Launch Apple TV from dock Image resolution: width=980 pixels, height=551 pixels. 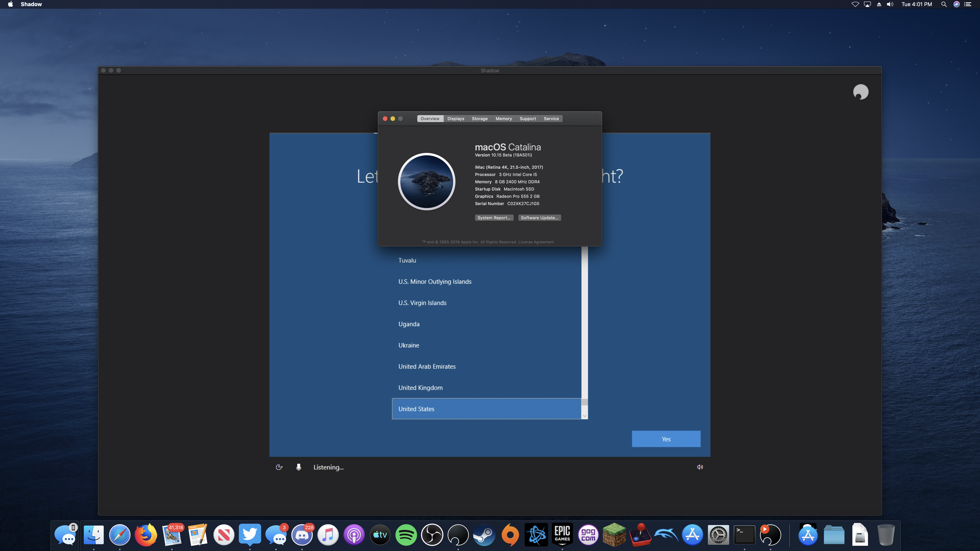380,535
